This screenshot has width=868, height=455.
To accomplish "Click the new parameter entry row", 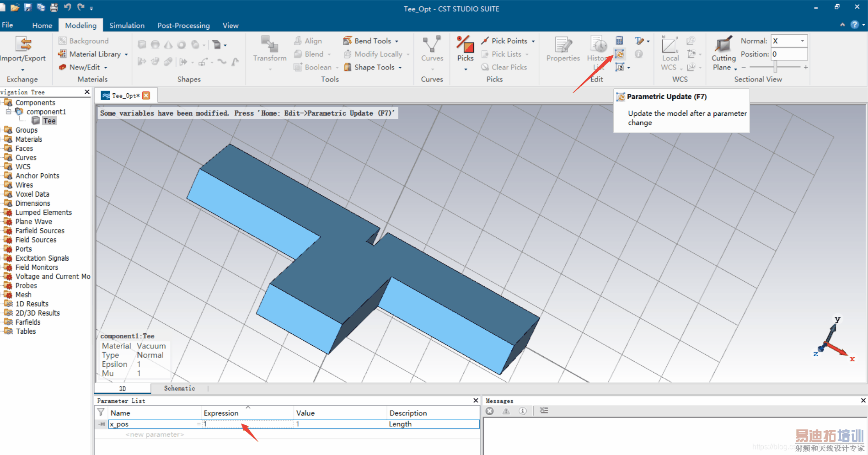I will 155,434.
